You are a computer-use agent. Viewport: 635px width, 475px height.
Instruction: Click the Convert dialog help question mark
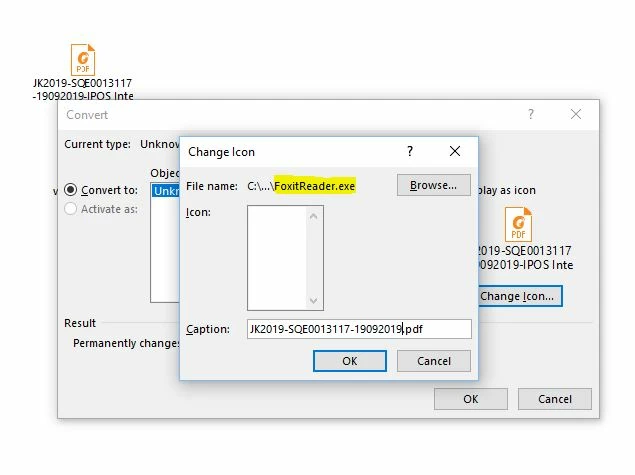coord(531,114)
